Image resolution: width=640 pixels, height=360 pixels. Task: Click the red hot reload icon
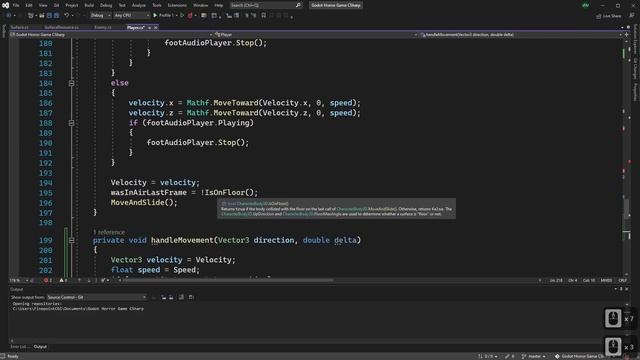coord(190,16)
